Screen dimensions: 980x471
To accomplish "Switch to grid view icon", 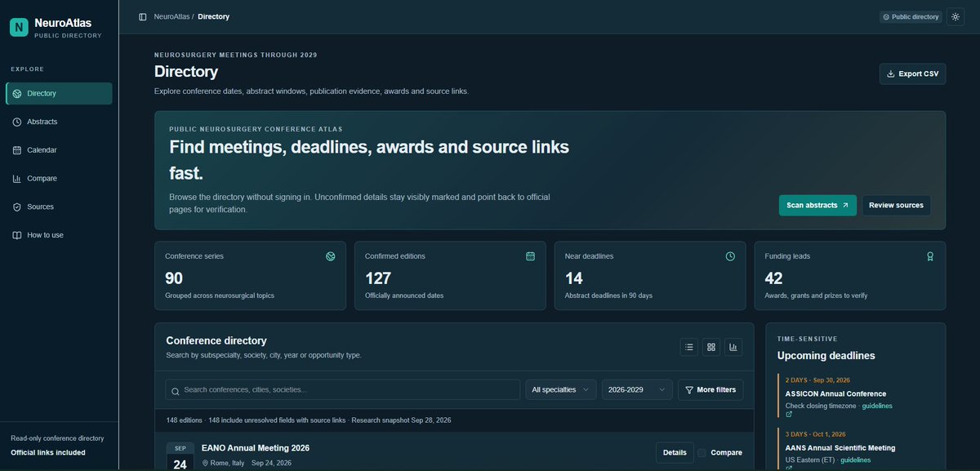I will click(x=711, y=347).
